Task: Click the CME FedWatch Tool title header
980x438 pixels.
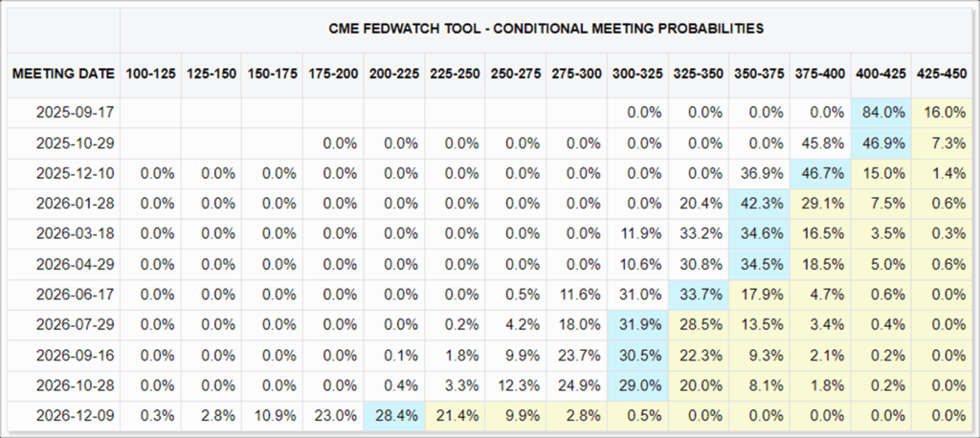Action: [x=546, y=29]
